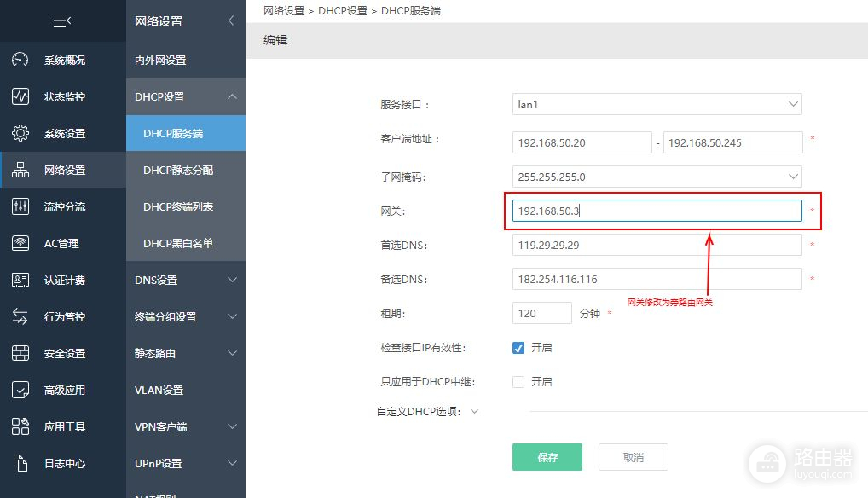Click the 取消 button
868x498 pixels.
633,457
